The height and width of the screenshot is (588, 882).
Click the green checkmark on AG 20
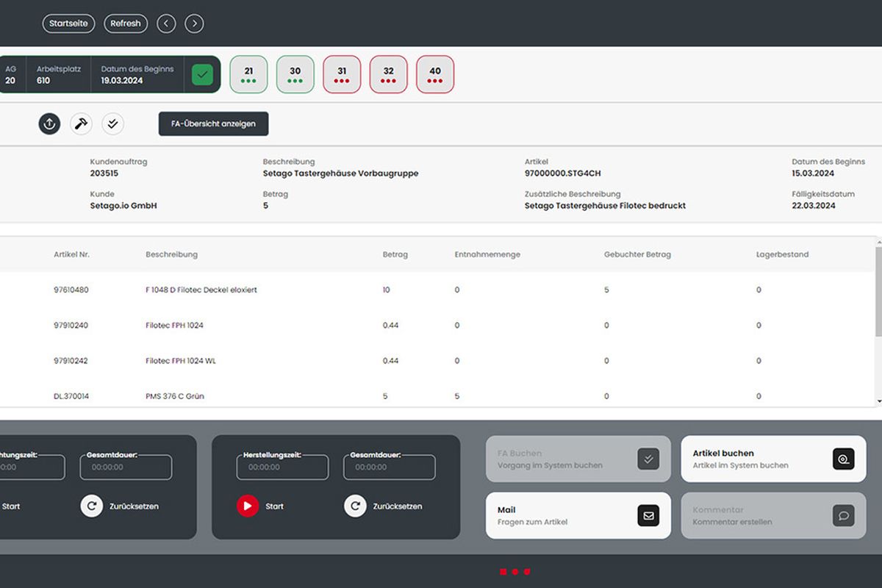202,75
